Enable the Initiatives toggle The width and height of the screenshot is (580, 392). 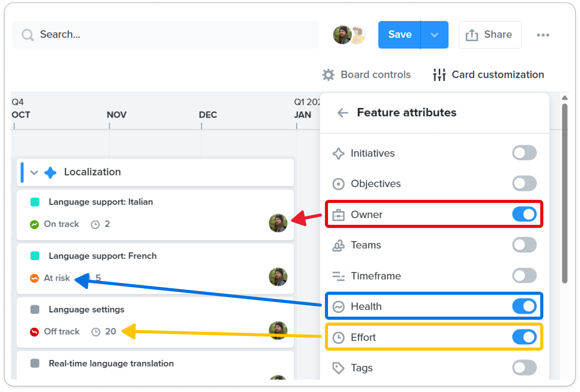point(524,153)
